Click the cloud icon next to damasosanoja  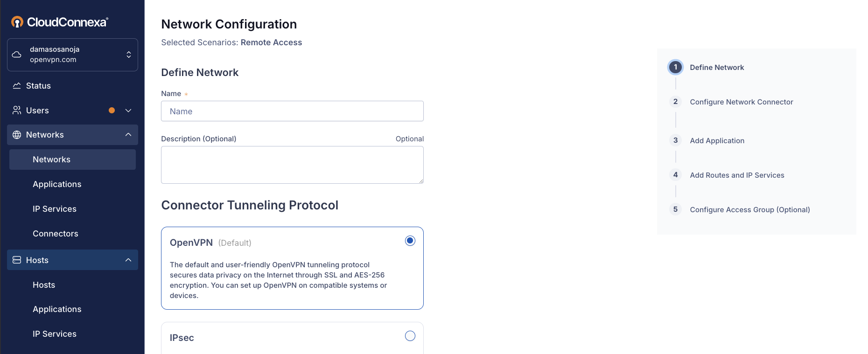[17, 55]
